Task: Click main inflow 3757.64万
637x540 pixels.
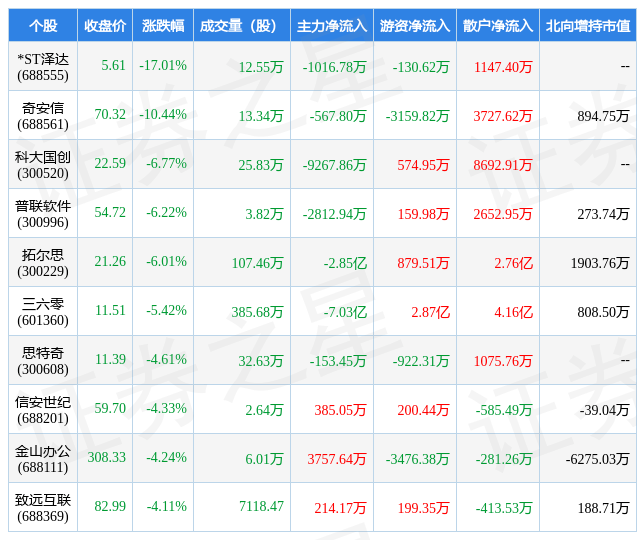Action: 337,459
